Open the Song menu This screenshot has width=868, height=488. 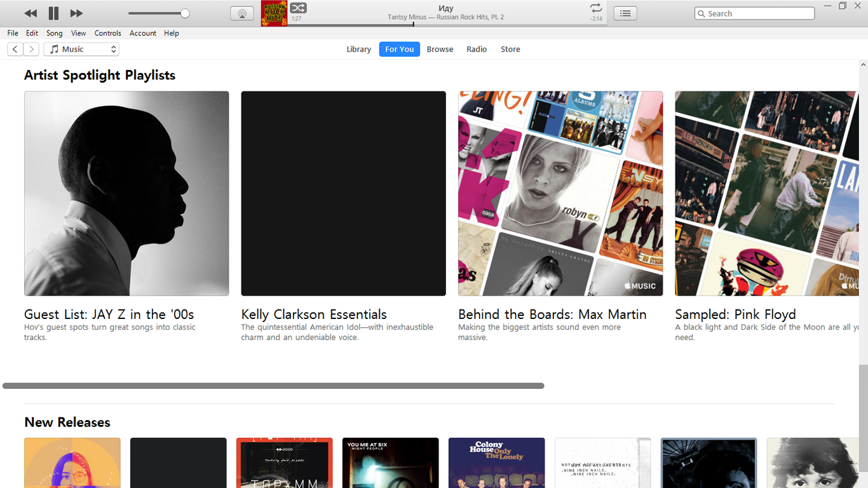point(55,33)
